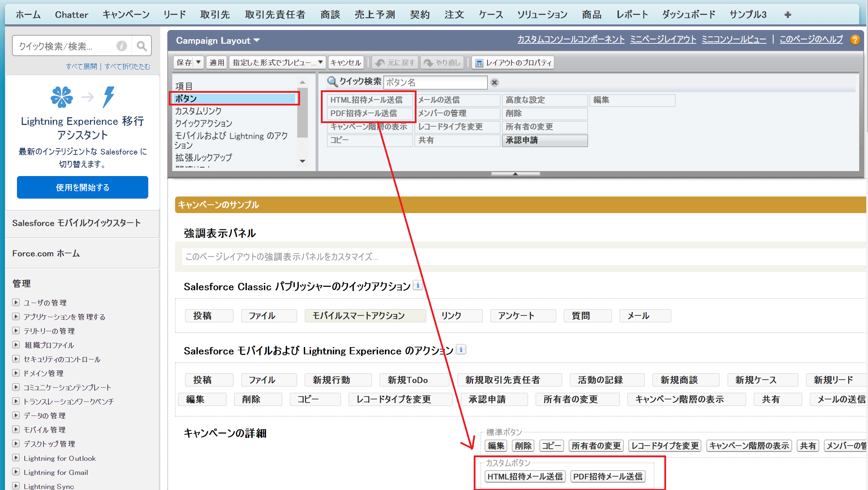This screenshot has height=490, width=868.
Task: Click the すべて折りたたむ link
Action: point(127,67)
